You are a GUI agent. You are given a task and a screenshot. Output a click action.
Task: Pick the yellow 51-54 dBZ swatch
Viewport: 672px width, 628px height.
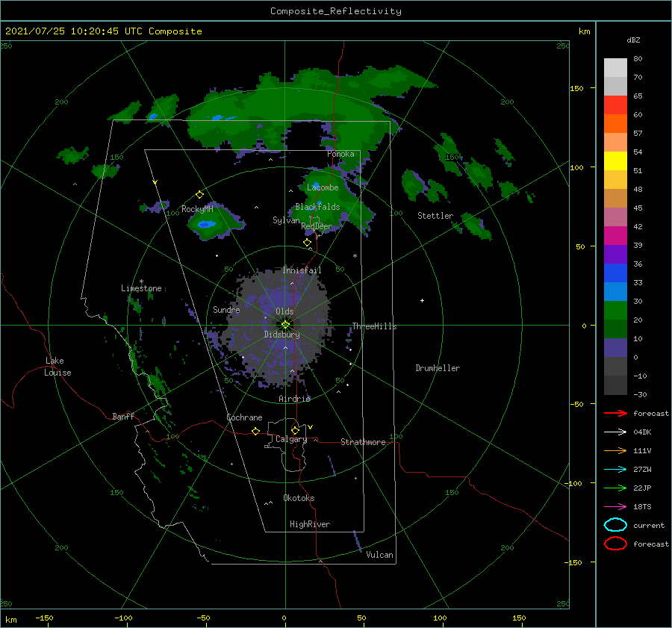(615, 161)
